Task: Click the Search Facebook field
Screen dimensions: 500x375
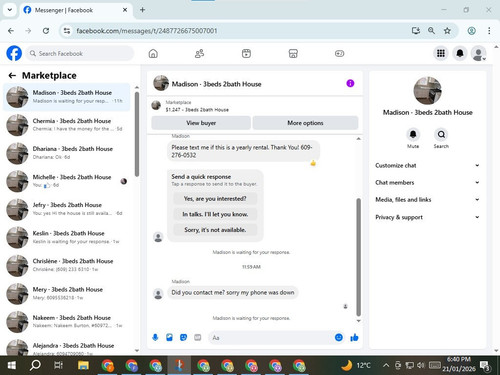Action: (80, 53)
